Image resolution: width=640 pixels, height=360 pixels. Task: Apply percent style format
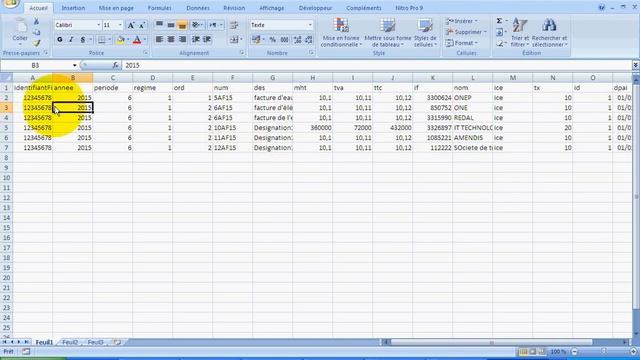tap(273, 39)
